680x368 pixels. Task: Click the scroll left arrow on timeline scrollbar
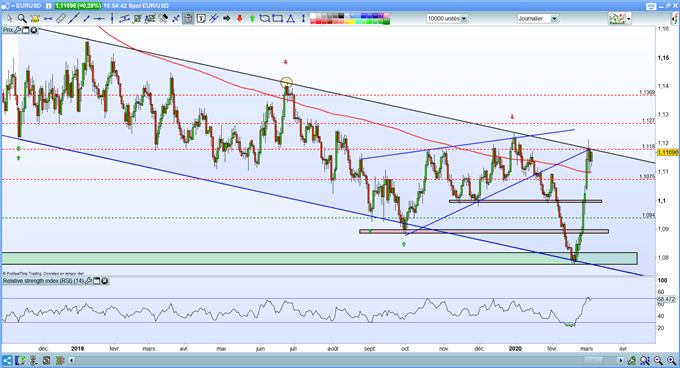click(x=71, y=361)
